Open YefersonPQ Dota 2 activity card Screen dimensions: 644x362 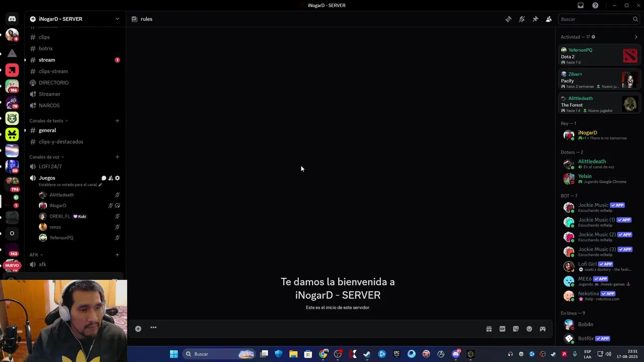(x=599, y=56)
